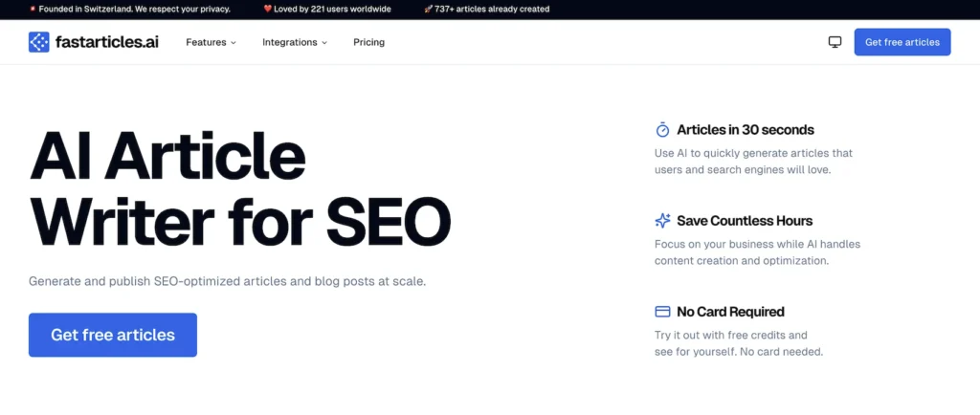The width and height of the screenshot is (980, 415).
Task: Click the AI Article Writer for SEO headline
Action: (x=239, y=187)
